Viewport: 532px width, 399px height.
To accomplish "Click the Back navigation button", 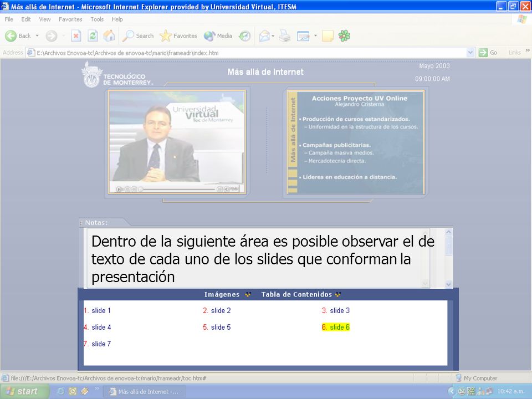I will (18, 35).
